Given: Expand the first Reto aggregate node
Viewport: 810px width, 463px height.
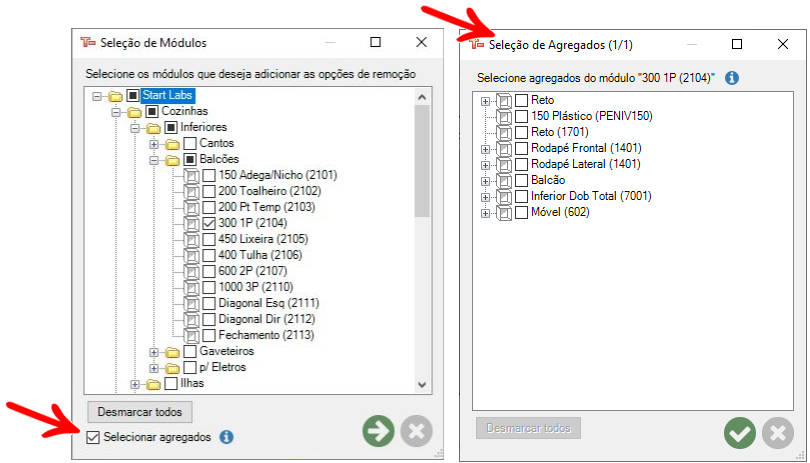Looking at the screenshot, I should tap(485, 101).
